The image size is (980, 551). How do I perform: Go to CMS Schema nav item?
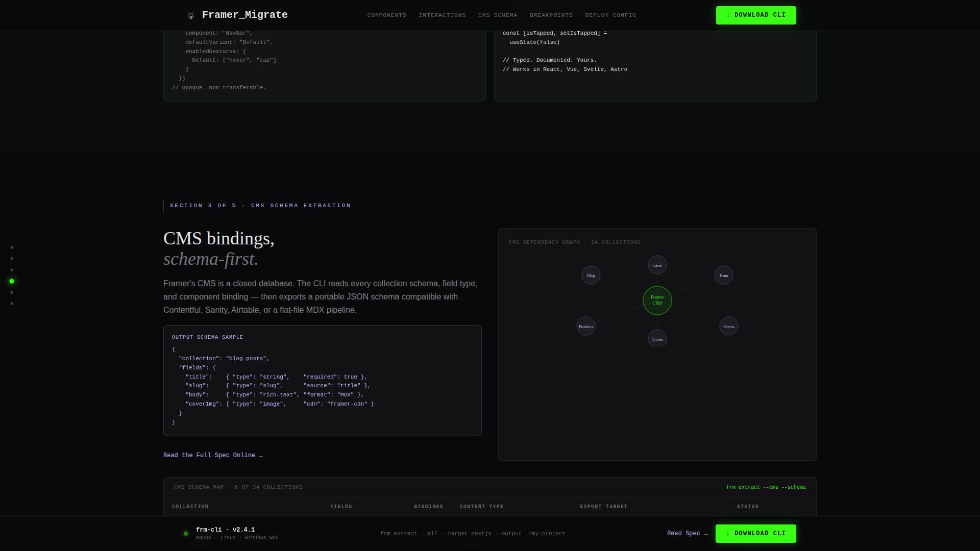(497, 15)
